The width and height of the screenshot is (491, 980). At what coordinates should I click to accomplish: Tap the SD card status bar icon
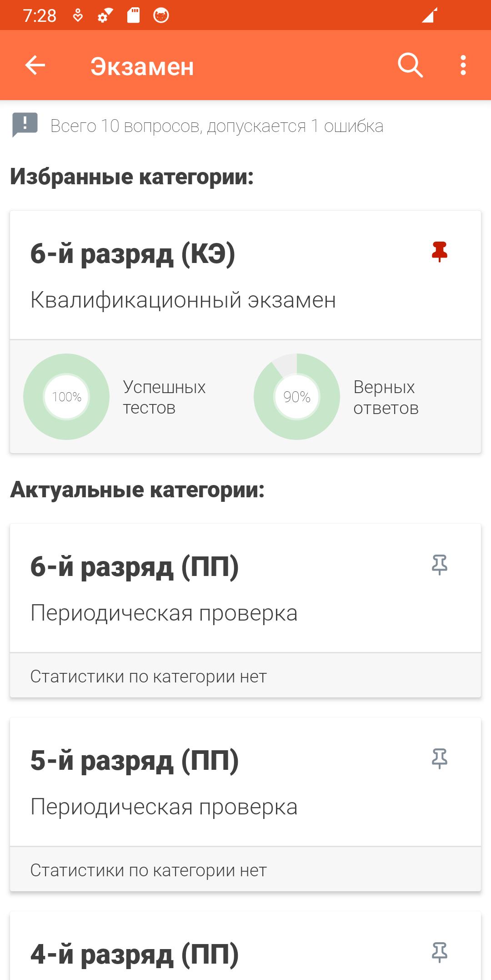[x=133, y=15]
